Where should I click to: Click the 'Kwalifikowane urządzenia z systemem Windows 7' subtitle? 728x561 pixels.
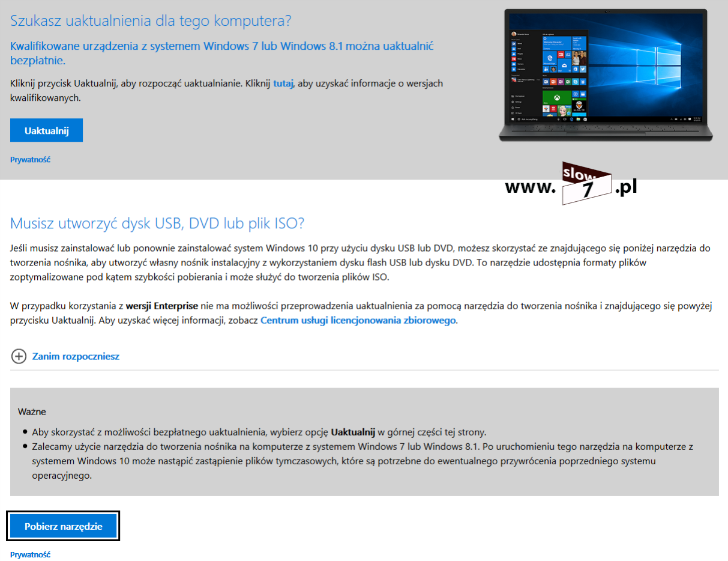click(221, 53)
